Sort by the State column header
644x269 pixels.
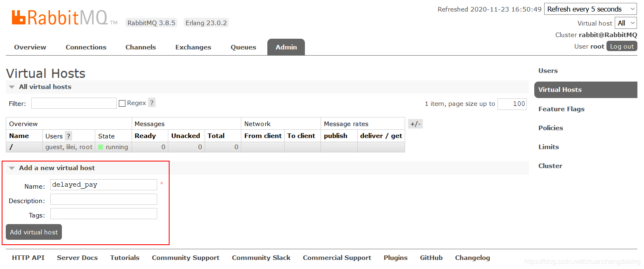click(x=106, y=136)
